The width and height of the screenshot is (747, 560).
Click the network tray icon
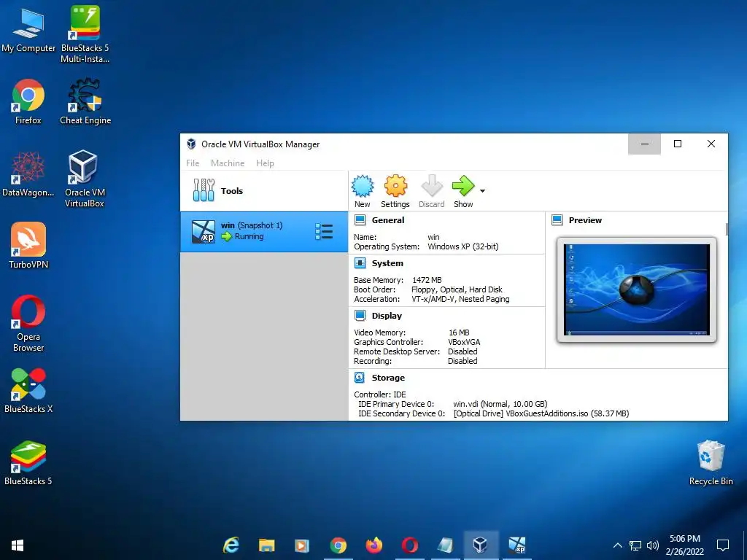[x=635, y=545]
